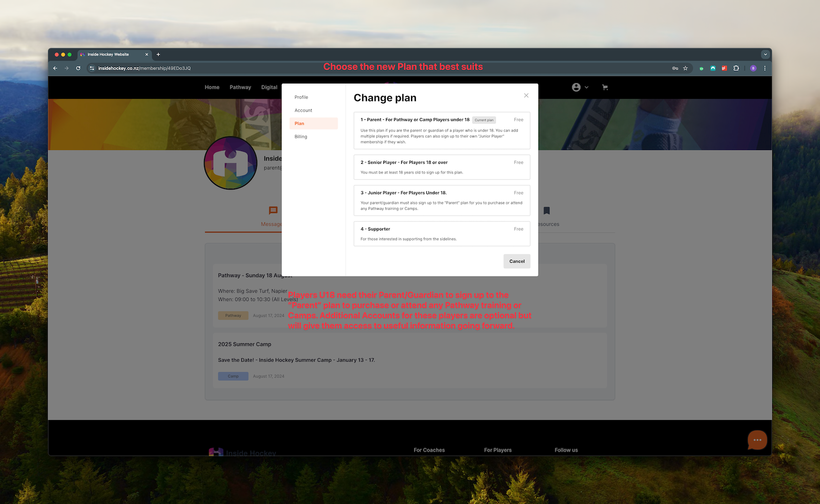Image resolution: width=820 pixels, height=504 pixels.
Task: Reload the page with the refresh icon
Action: 78,68
